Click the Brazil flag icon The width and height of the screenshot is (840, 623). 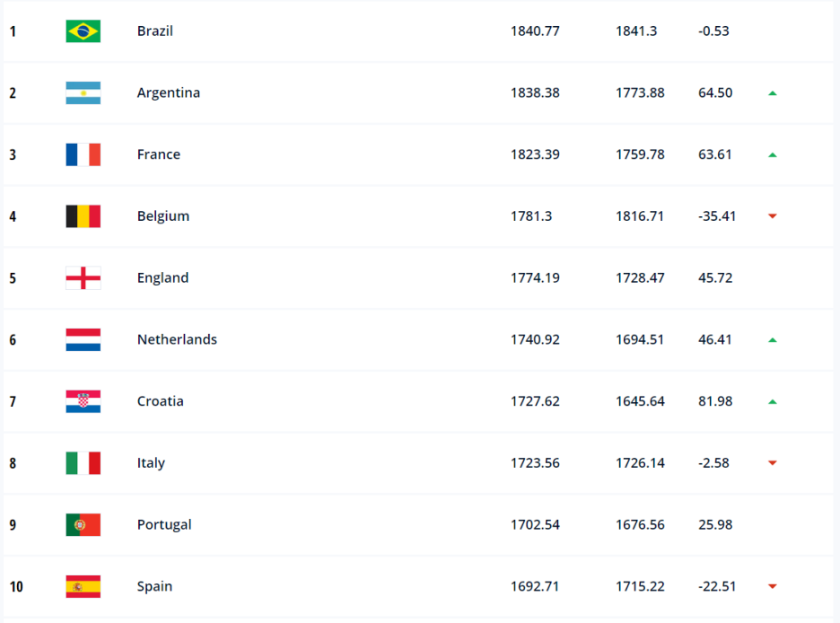click(83, 31)
